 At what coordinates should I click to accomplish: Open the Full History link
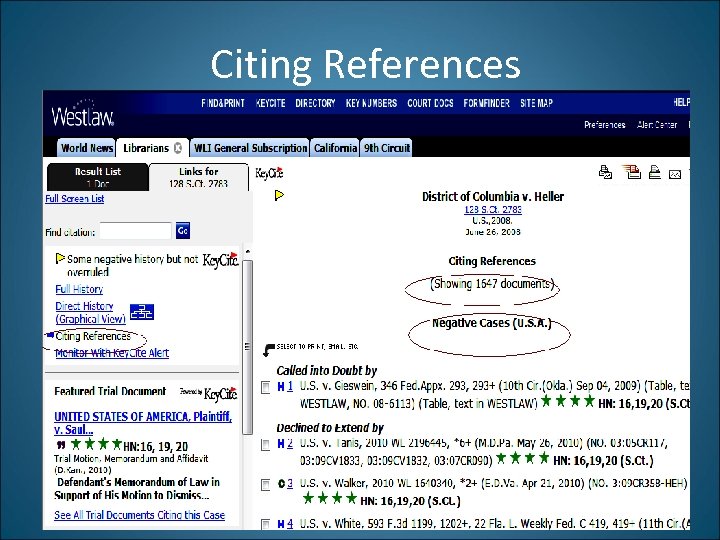[x=79, y=289]
